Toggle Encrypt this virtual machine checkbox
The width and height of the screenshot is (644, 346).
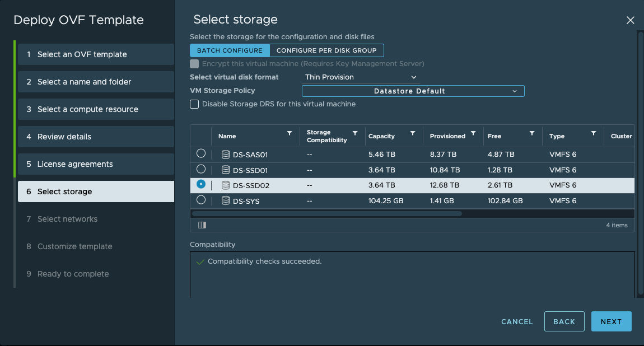point(194,64)
